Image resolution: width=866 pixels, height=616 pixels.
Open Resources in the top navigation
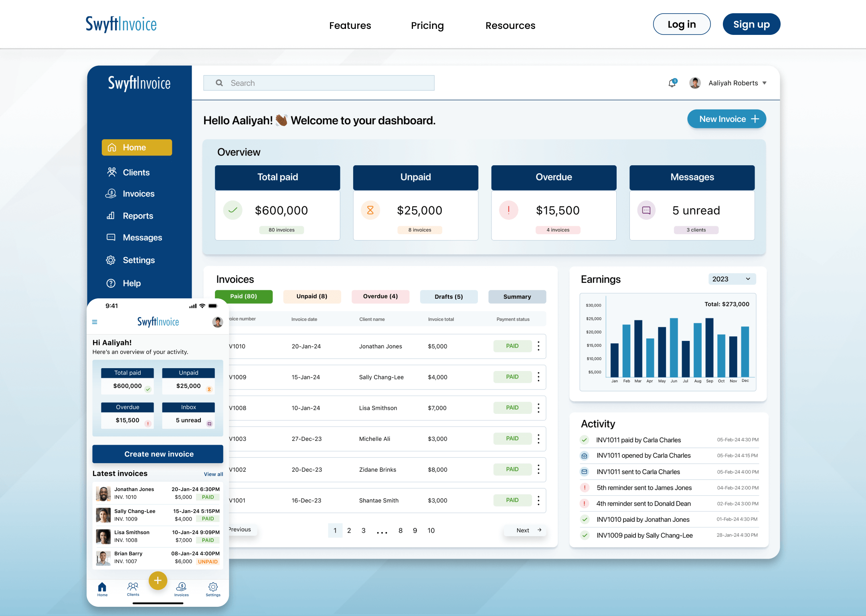click(x=510, y=26)
